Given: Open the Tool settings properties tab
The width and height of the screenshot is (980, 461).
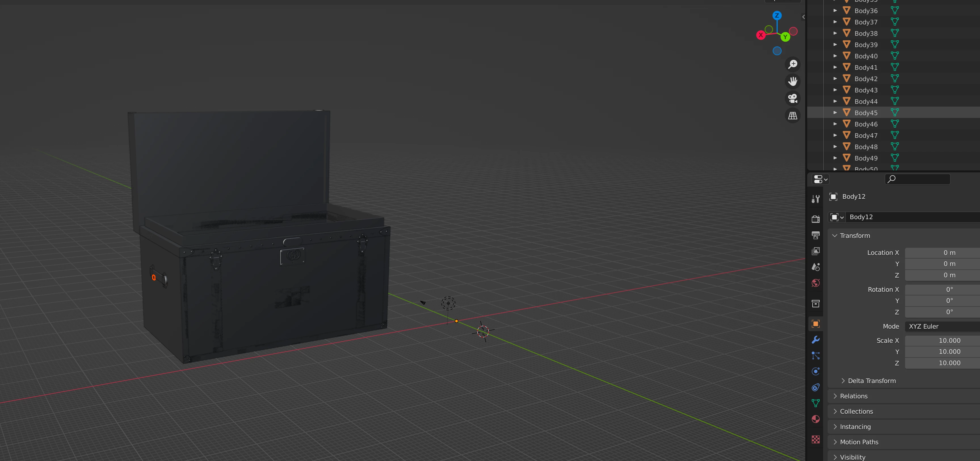Looking at the screenshot, I should [x=815, y=199].
